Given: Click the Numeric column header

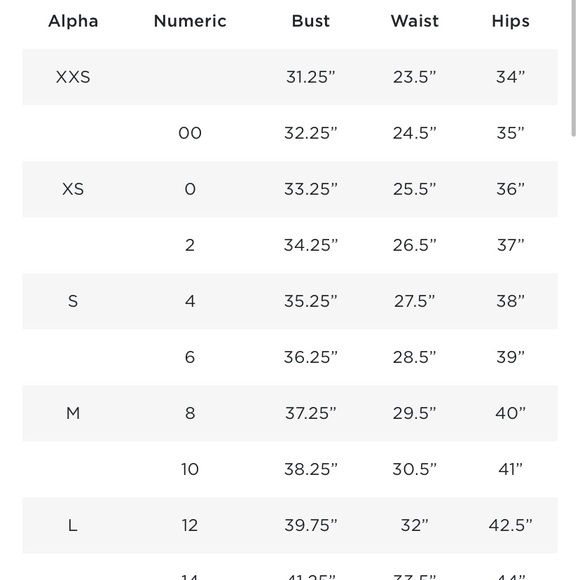Looking at the screenshot, I should [190, 21].
